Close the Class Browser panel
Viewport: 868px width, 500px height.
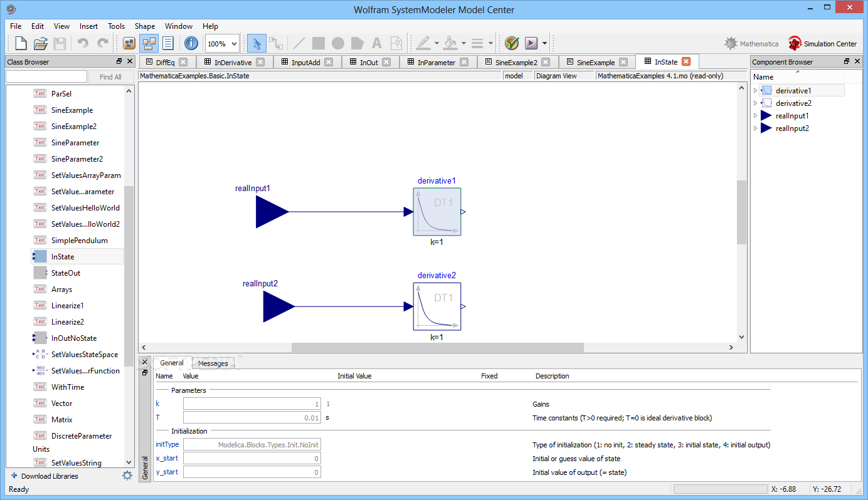click(x=130, y=61)
